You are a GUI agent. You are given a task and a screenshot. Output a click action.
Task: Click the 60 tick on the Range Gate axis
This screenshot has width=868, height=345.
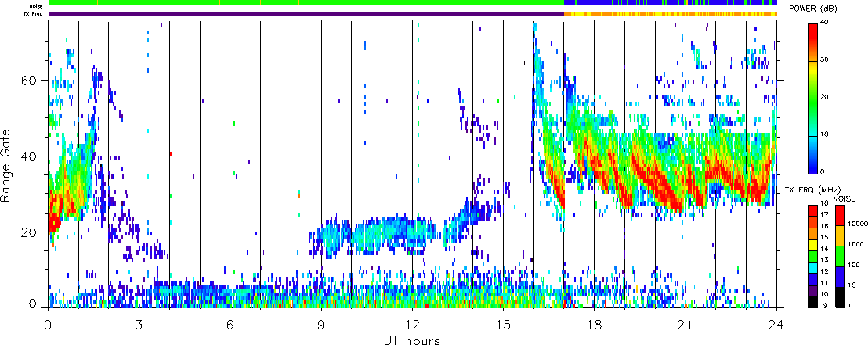coord(33,81)
